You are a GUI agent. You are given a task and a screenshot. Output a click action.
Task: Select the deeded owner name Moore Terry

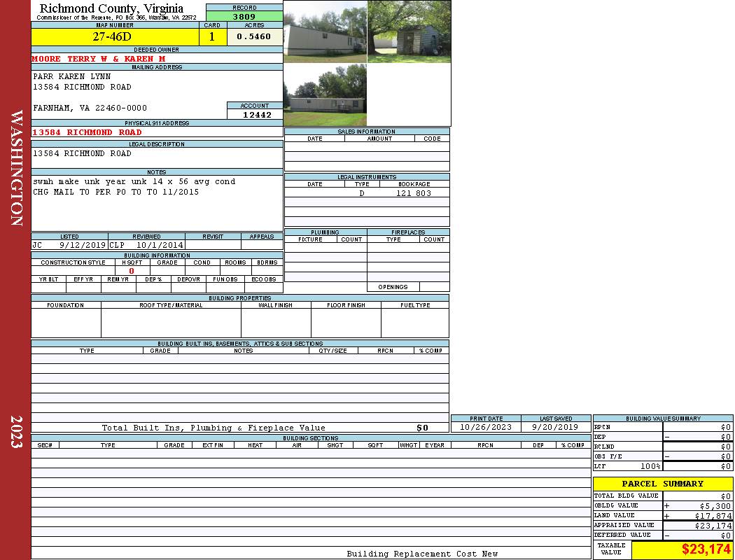click(99, 59)
